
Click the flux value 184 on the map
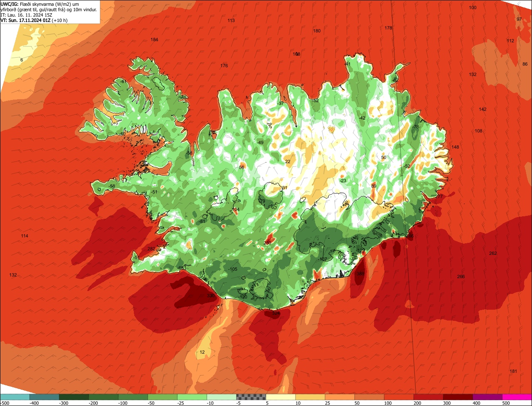[154, 39]
